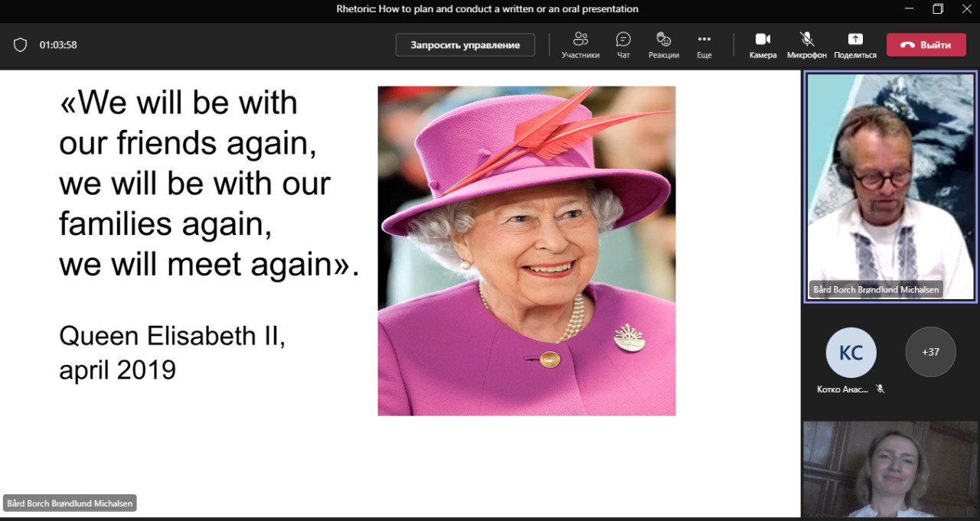
Task: Expand the +37 hidden participants list
Action: click(930, 353)
